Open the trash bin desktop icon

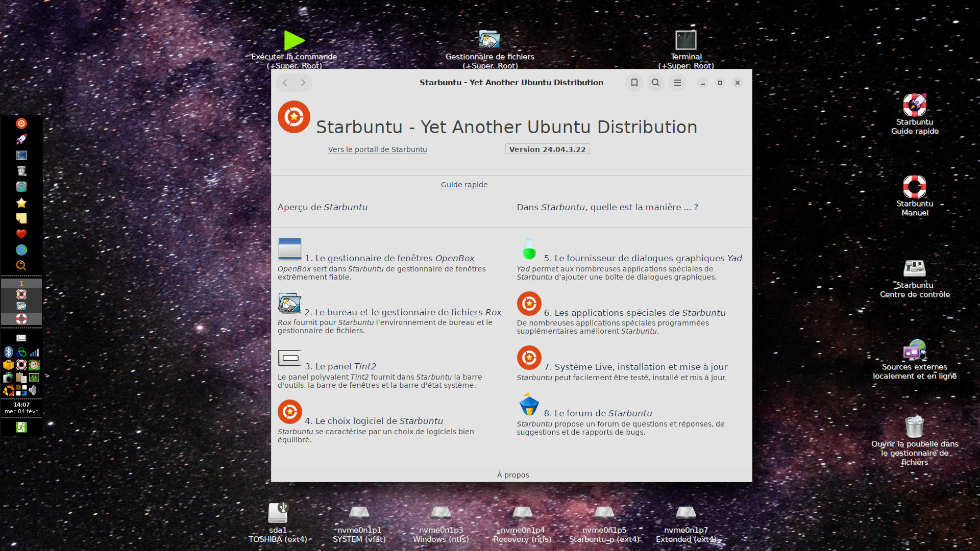914,427
